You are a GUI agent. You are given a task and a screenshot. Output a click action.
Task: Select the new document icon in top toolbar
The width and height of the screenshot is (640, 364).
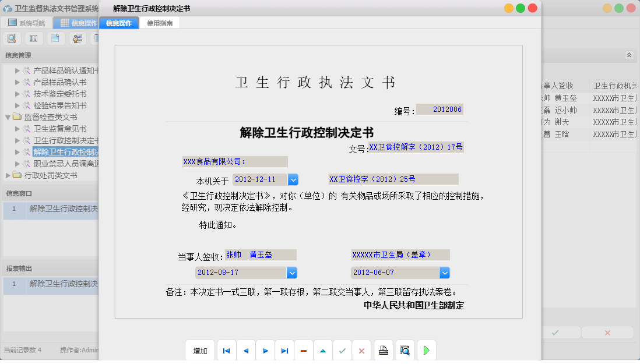click(55, 38)
